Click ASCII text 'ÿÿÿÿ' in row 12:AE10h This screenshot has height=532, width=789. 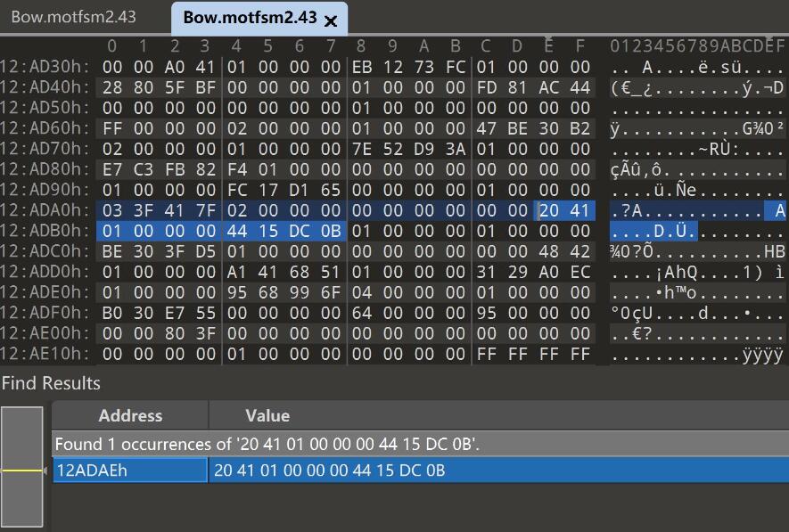coord(762,355)
